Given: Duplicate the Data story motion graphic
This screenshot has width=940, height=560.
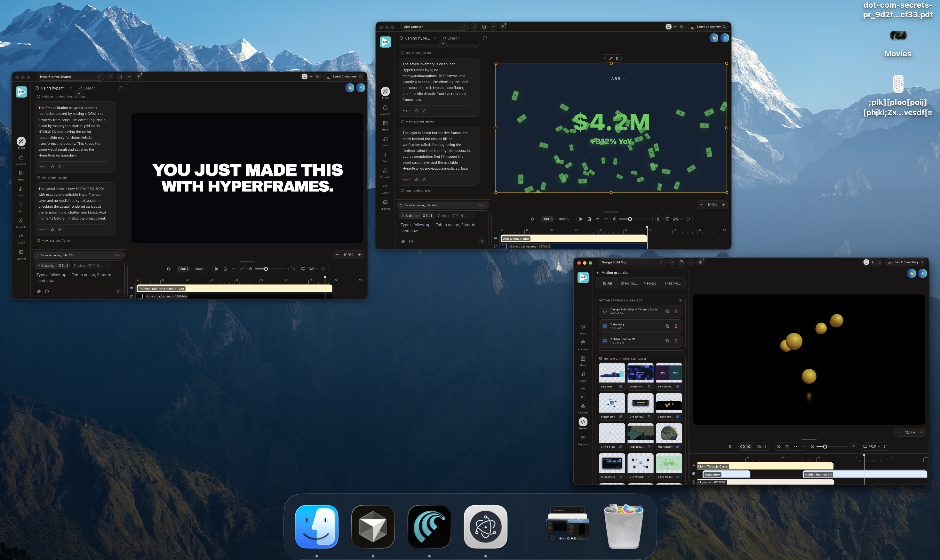Looking at the screenshot, I should point(667,326).
